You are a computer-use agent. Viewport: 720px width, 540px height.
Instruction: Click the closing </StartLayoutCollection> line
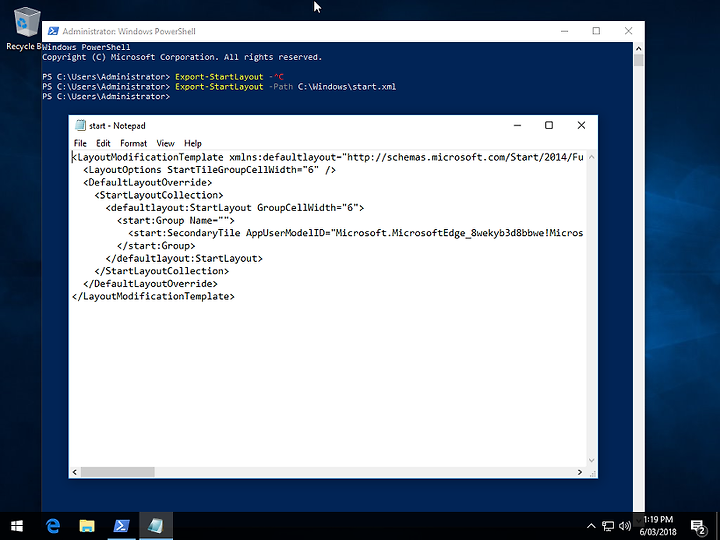(162, 271)
